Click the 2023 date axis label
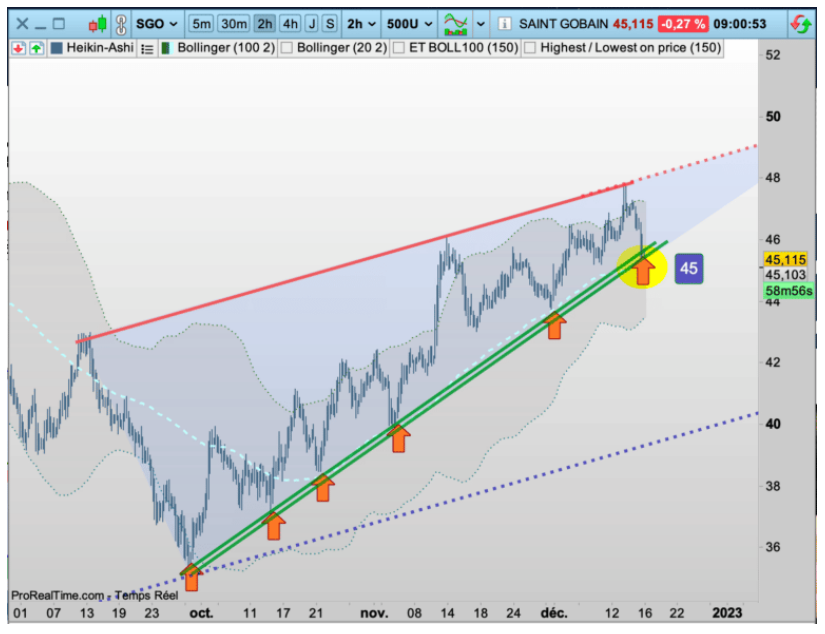Image resolution: width=825 pixels, height=634 pixels. click(x=727, y=613)
